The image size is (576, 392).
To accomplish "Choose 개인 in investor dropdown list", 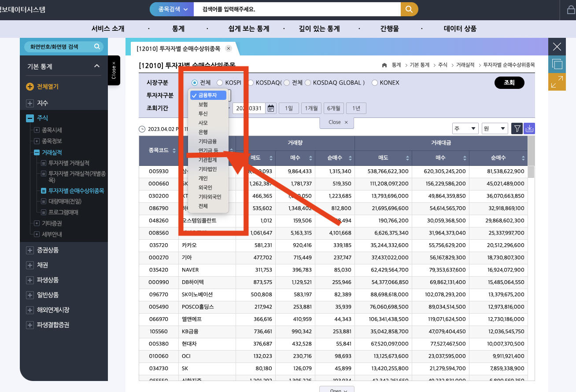I will point(208,178).
